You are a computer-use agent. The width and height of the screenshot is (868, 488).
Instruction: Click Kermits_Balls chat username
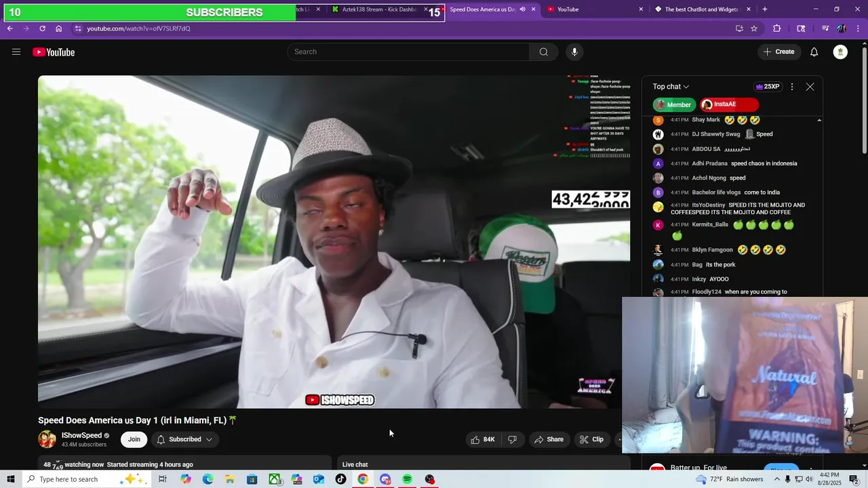coord(710,224)
